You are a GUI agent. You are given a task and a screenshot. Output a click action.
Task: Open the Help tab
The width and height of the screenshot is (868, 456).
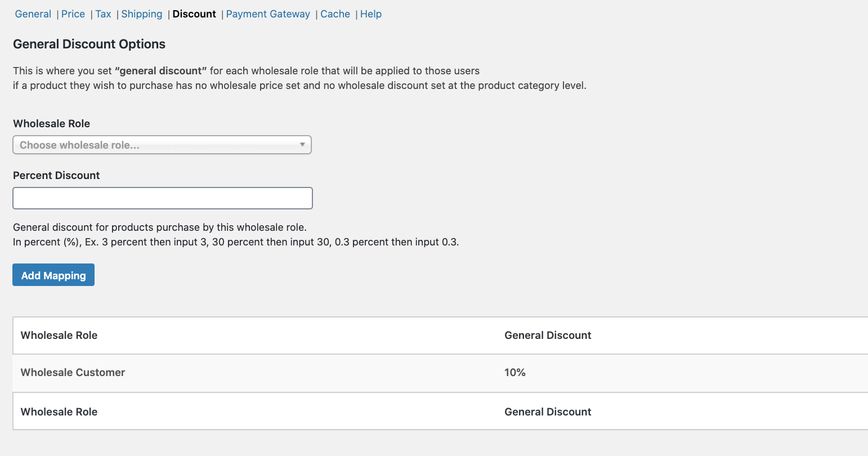[371, 14]
